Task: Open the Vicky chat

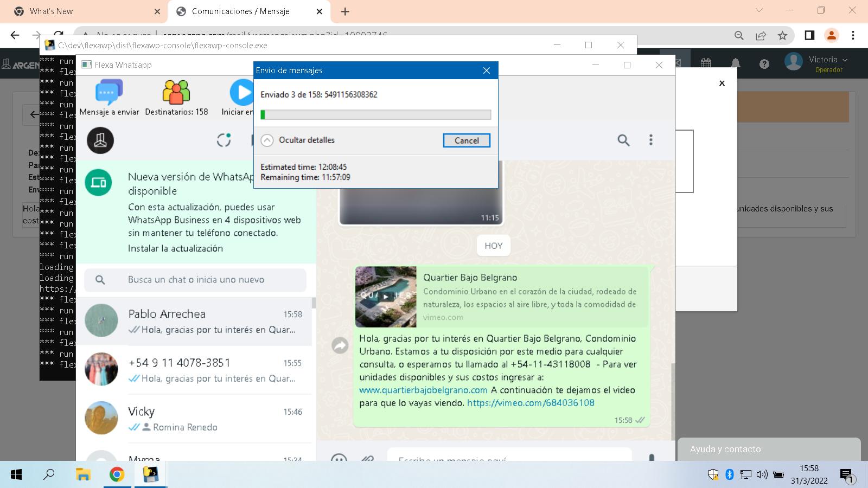Action: (x=194, y=419)
